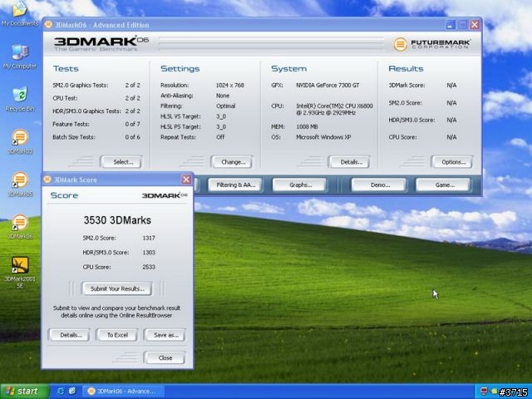Launch 3DMark03 desktop shortcut
The height and width of the screenshot is (399, 532).
coord(20,142)
